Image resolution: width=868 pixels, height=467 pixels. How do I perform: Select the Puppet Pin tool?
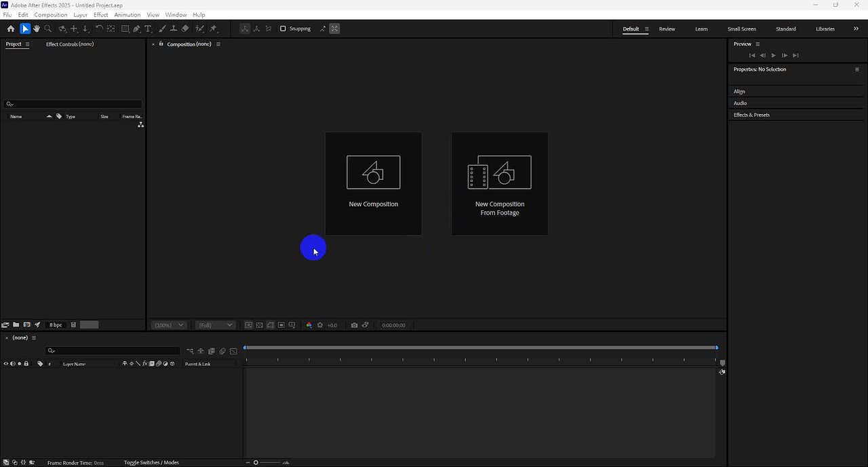pos(213,29)
